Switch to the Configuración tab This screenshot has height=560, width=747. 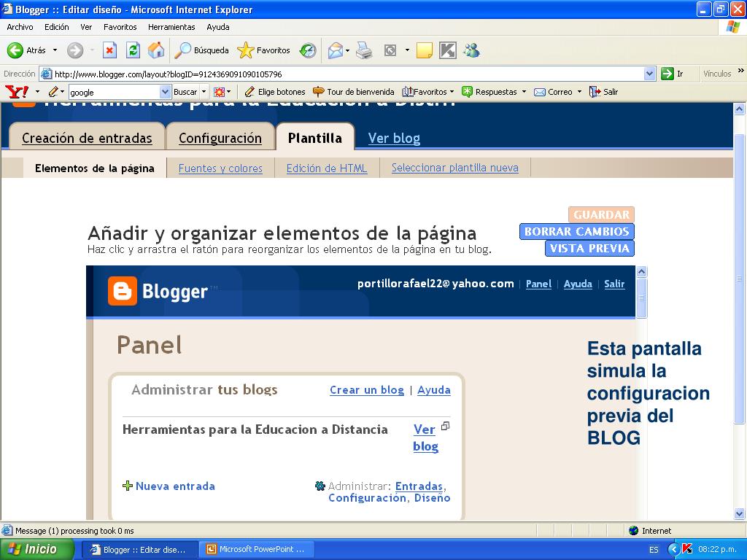220,138
